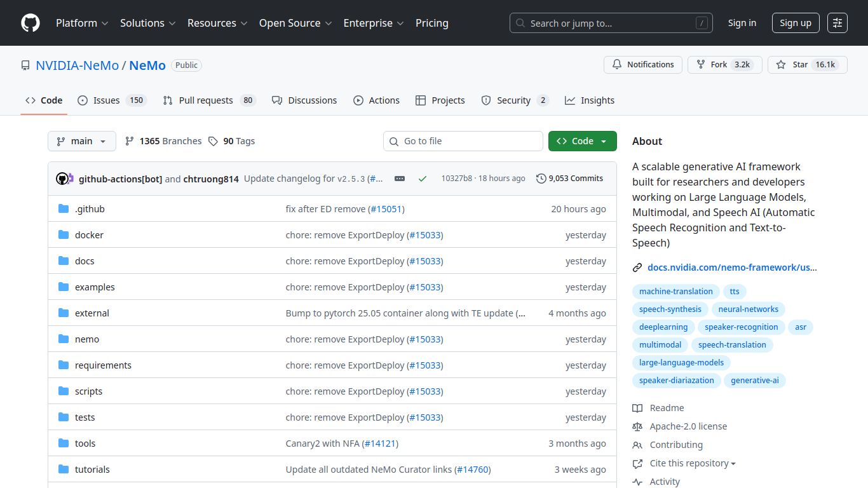This screenshot has height=488, width=868.
Task: Open the main branch dropdown
Action: click(x=81, y=141)
